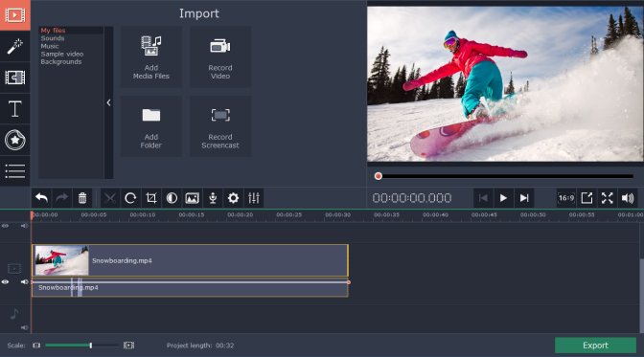
Task: Skip to previous frame
Action: pos(483,198)
